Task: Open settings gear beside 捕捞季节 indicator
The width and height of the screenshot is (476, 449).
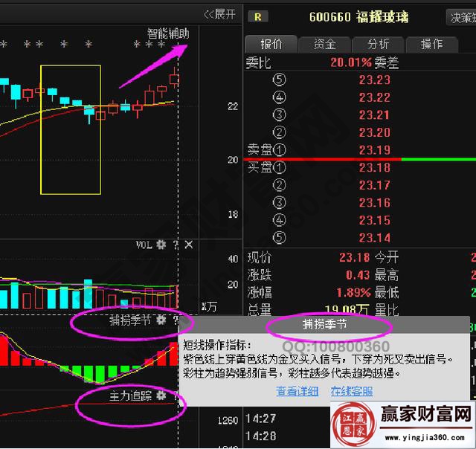Action: point(161,320)
